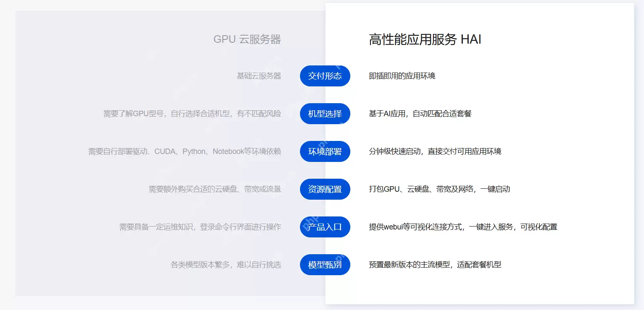Click the 即插即用的应用环境 description

coord(402,76)
